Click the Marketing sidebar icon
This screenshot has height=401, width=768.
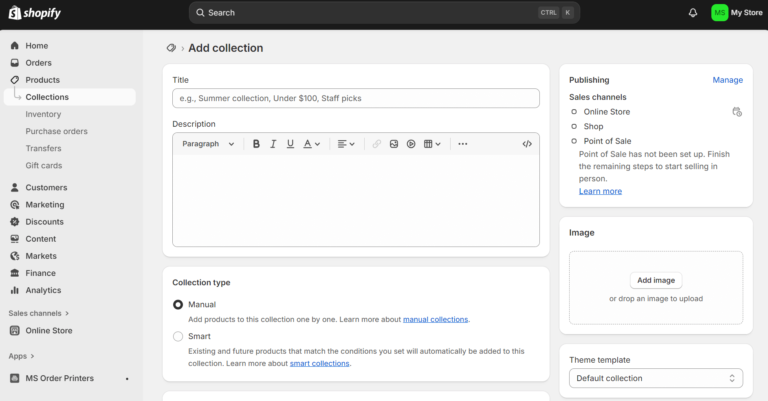(x=15, y=205)
